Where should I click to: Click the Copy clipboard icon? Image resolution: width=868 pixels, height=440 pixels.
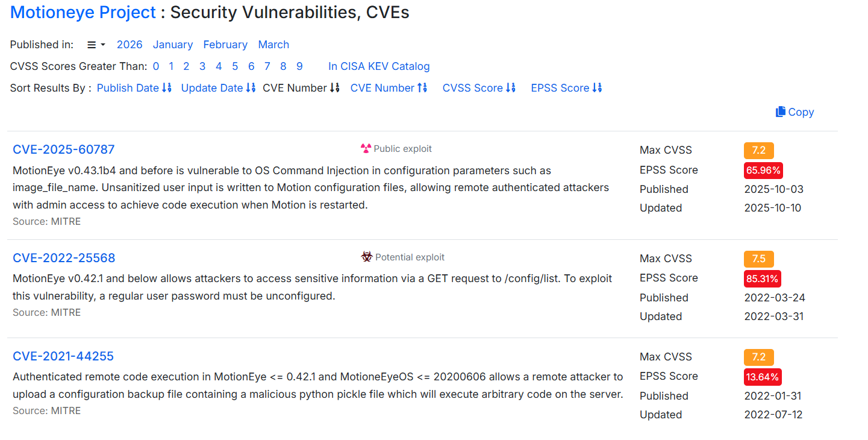[781, 112]
